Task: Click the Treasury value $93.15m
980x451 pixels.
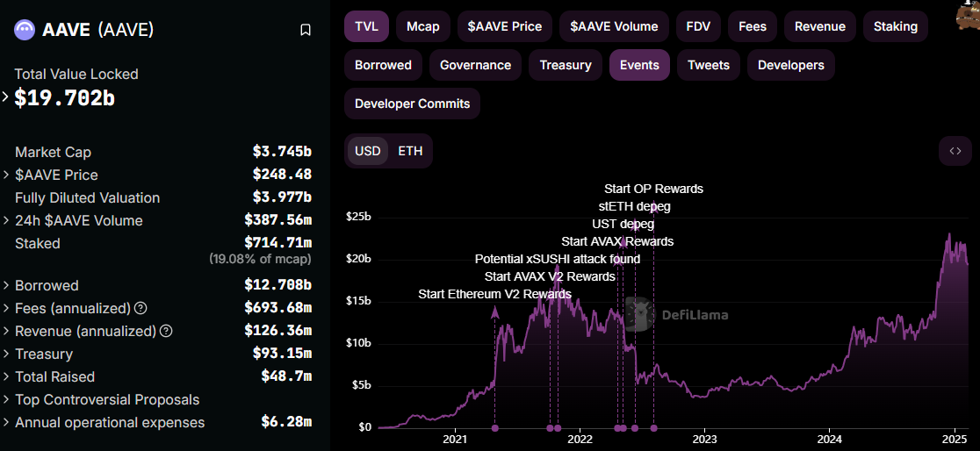Action: tap(282, 353)
